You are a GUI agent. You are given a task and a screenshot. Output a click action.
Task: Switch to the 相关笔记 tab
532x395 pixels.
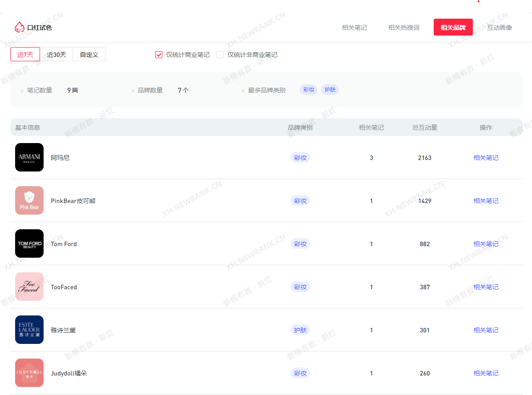pos(354,28)
